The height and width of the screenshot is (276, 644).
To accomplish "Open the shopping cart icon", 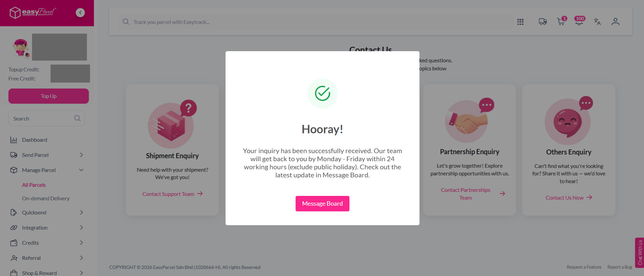I will (561, 21).
